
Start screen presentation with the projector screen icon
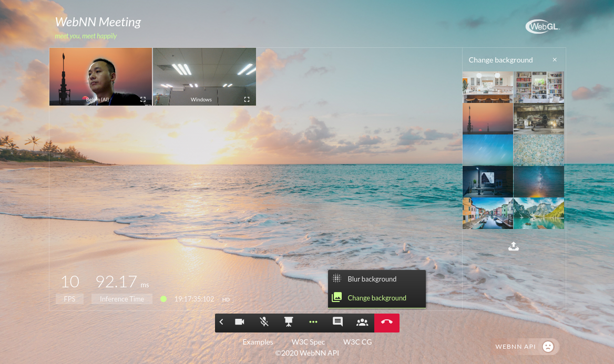pos(289,322)
